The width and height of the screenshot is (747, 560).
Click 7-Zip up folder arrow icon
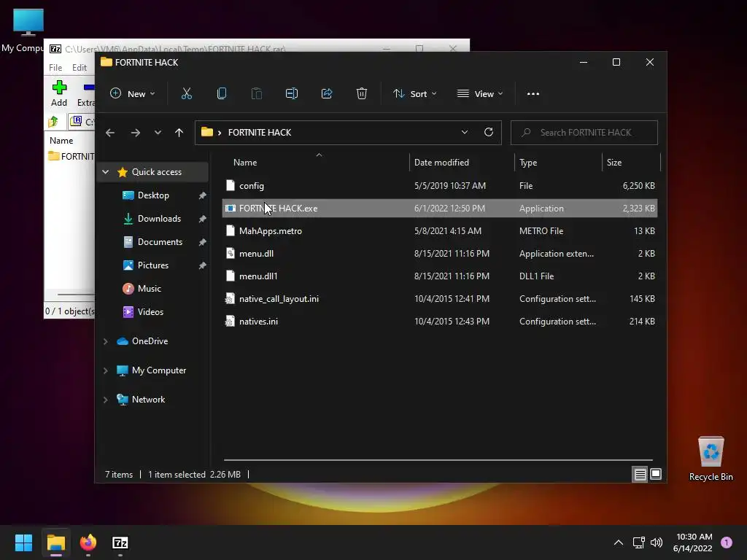coord(53,122)
